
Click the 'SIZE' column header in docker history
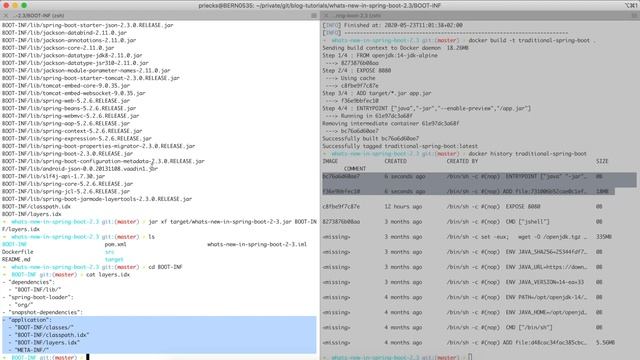[x=602, y=161]
